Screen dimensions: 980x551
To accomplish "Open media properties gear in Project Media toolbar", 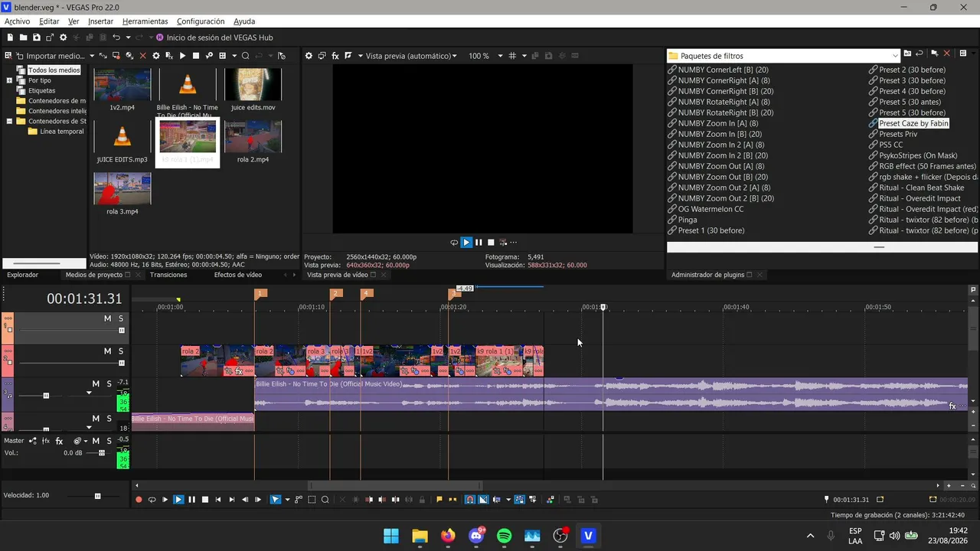I will click(x=156, y=56).
